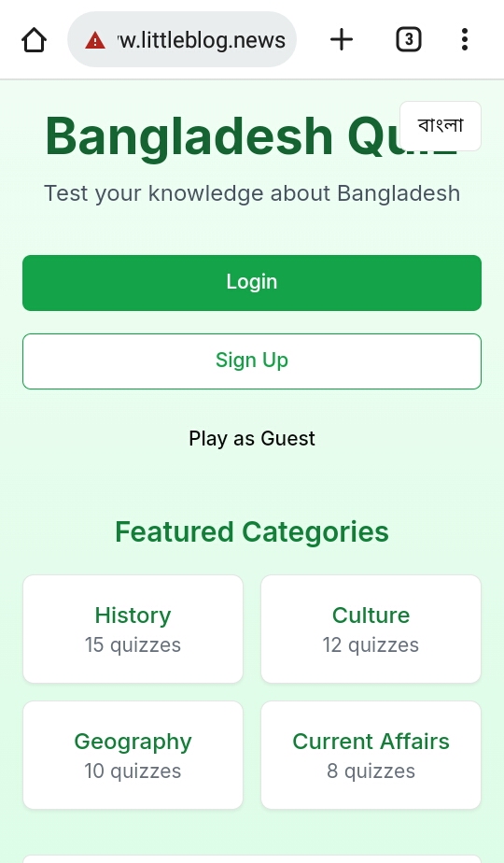Select Play as Guest
This screenshot has width=504, height=863.
point(252,439)
